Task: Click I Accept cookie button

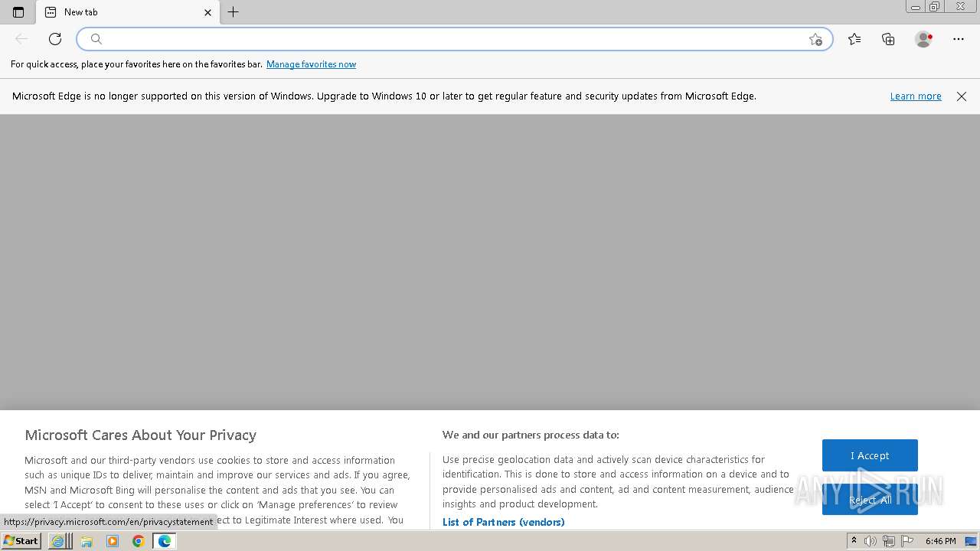Action: pos(870,455)
